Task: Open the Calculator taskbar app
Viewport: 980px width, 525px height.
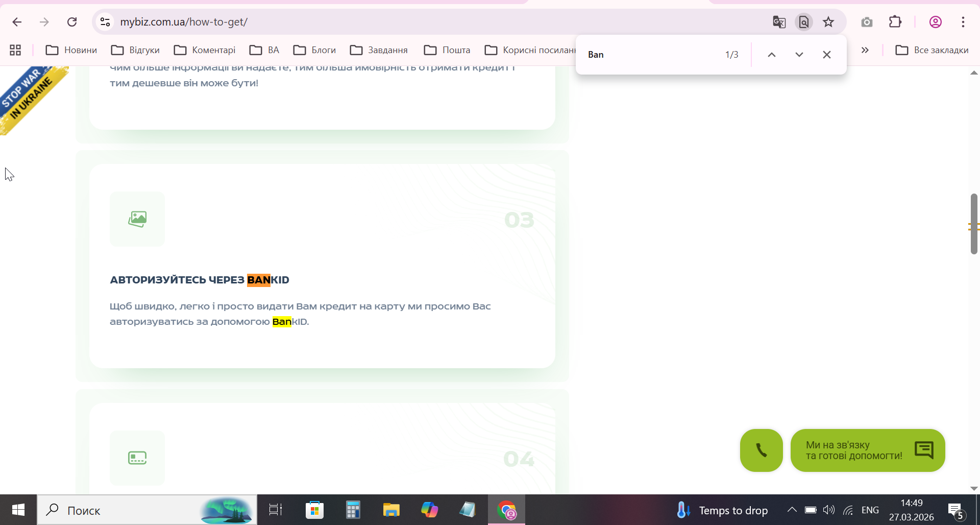Action: pos(353,510)
